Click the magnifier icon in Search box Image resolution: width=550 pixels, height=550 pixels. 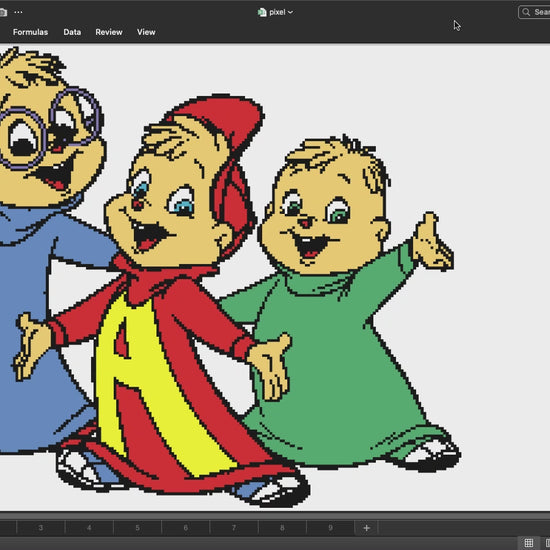[x=526, y=12]
